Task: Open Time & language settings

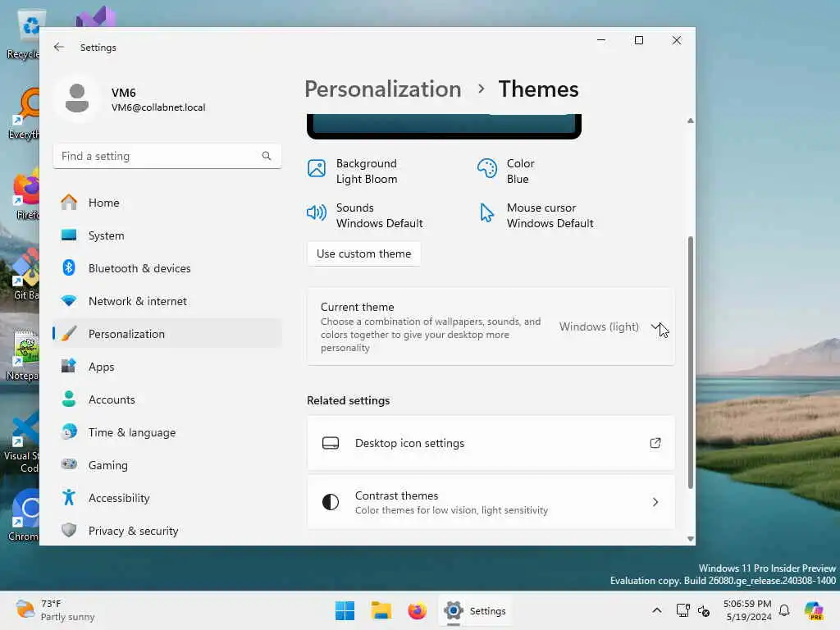Action: pos(167,431)
